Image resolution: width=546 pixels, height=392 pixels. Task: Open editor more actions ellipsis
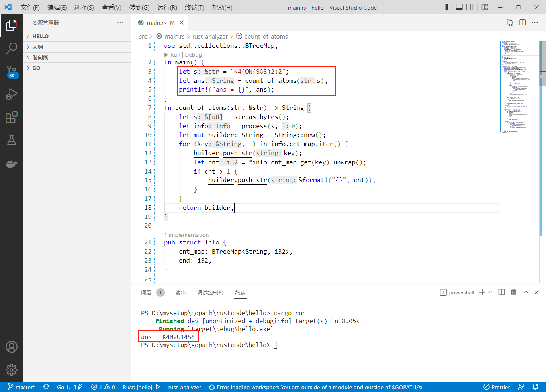tap(535, 23)
